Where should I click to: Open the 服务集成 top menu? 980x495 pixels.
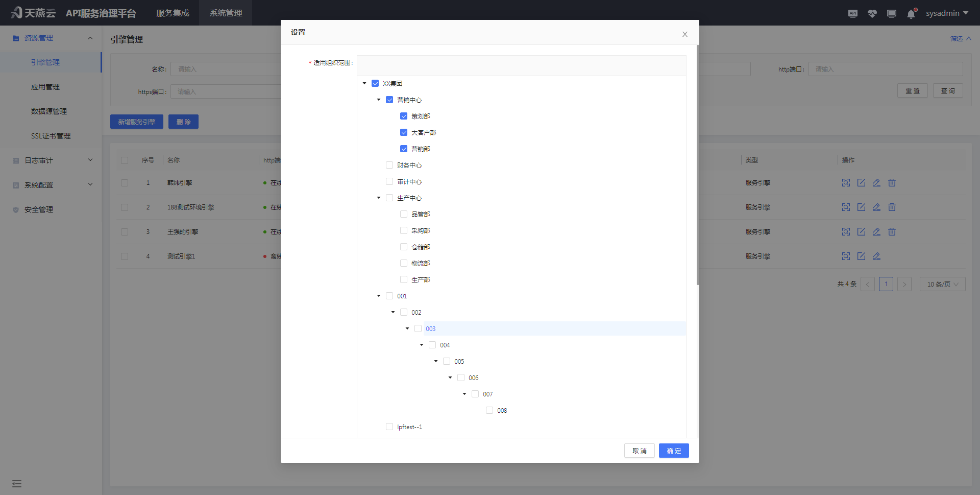pyautogui.click(x=173, y=13)
